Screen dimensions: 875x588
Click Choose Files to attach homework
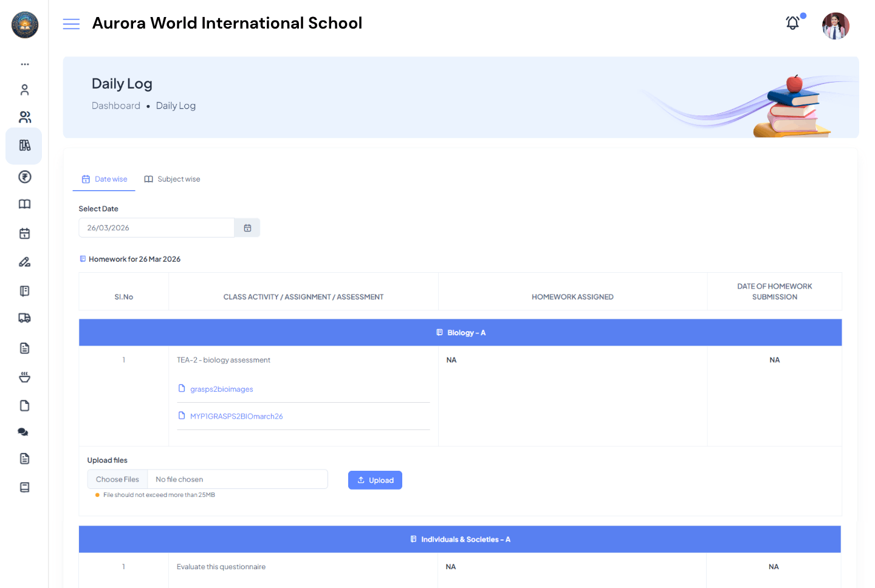(117, 479)
